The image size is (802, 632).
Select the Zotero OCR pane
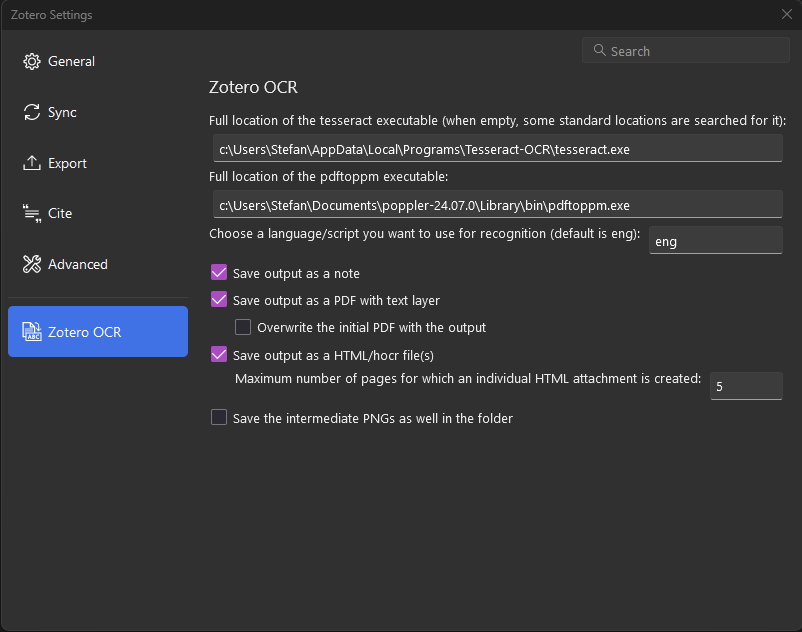[98, 331]
